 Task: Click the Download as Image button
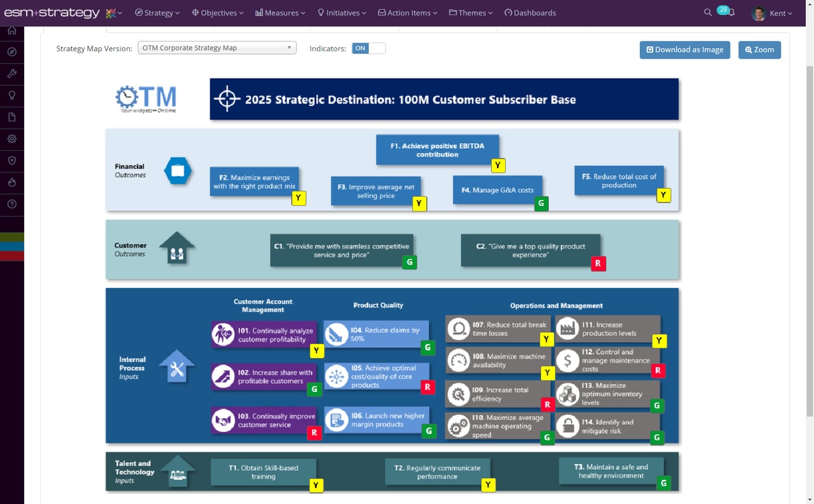[685, 50]
